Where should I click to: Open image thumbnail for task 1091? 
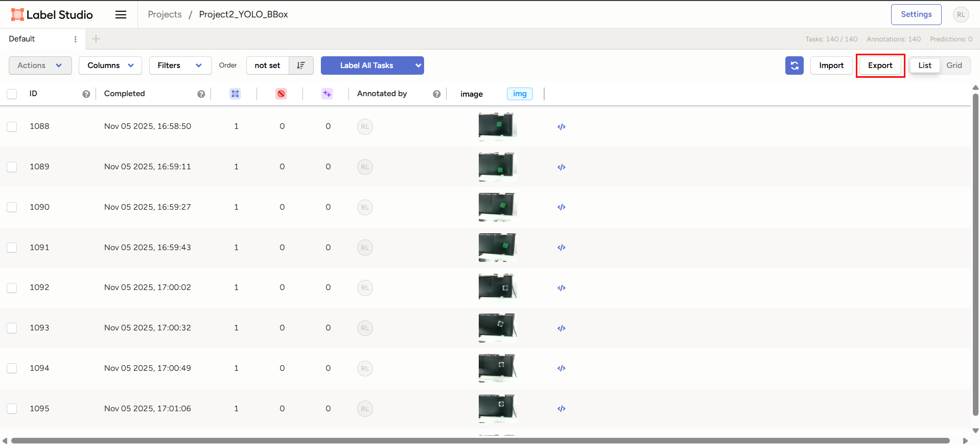498,248
